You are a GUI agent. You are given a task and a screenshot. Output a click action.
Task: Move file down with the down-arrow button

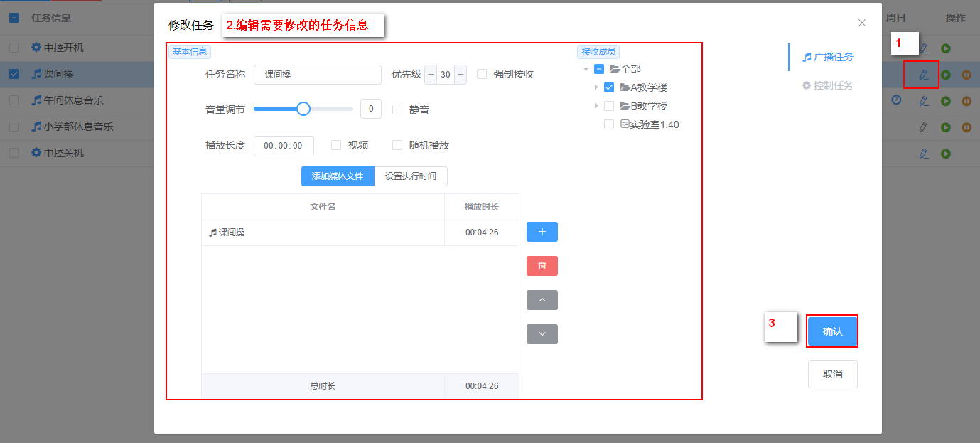(x=542, y=334)
